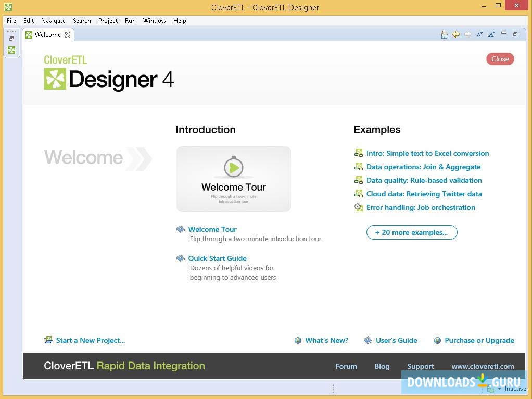Click the minimize icon of the Welcome view
This screenshot has width=532, height=399.
503,34
